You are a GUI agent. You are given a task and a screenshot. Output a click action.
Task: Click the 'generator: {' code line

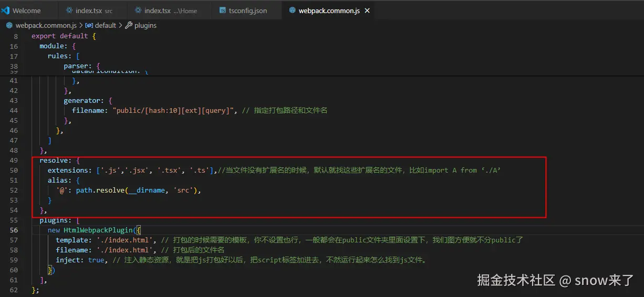pos(88,100)
